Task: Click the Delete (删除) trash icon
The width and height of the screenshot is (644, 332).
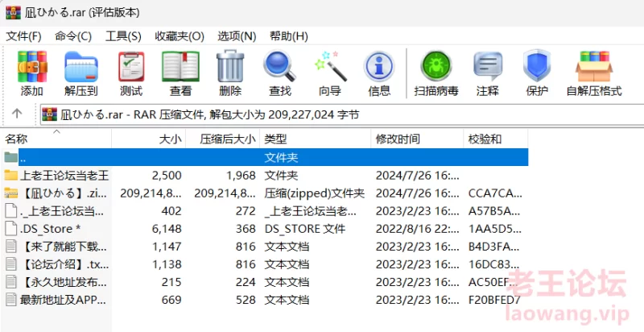Action: pos(230,67)
